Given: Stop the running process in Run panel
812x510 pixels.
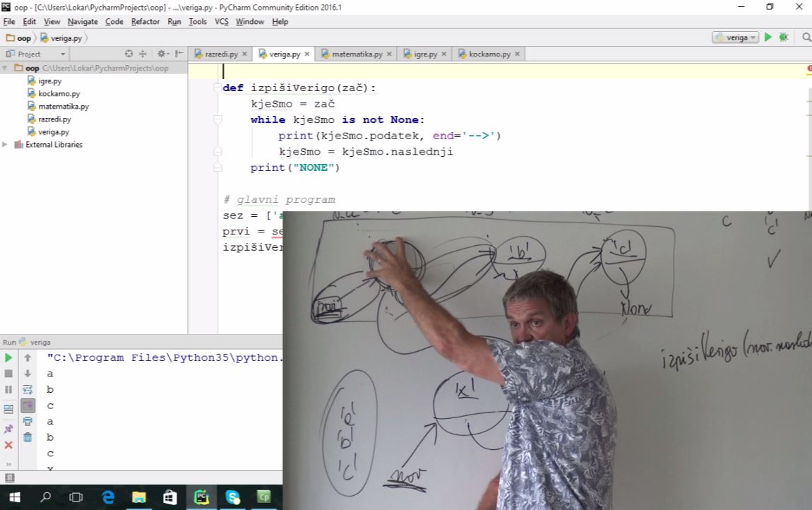Looking at the screenshot, I should pyautogui.click(x=8, y=374).
